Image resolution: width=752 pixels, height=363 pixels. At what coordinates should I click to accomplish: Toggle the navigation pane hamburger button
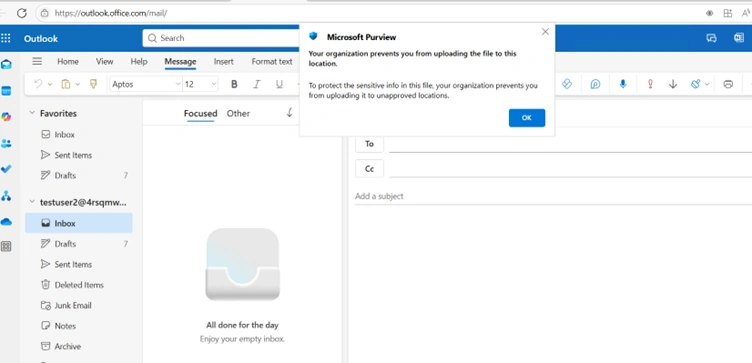click(x=37, y=61)
